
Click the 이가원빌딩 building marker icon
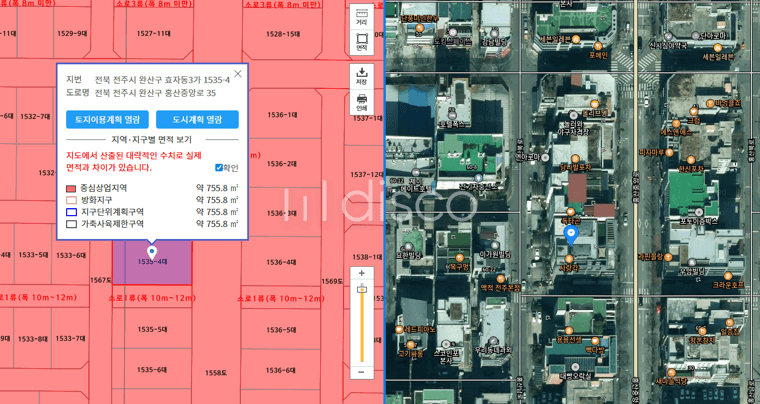pos(495,246)
